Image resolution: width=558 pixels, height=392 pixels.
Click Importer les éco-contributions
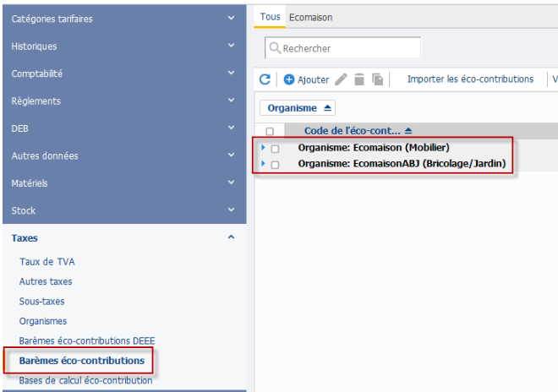[x=470, y=79]
